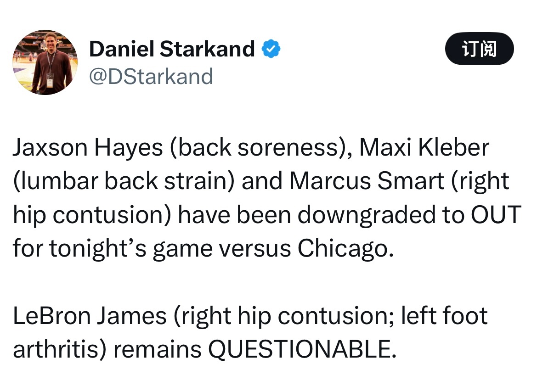This screenshot has height=392, width=537.
Task: Click the blue verified checkmark badge
Action: pos(271,49)
